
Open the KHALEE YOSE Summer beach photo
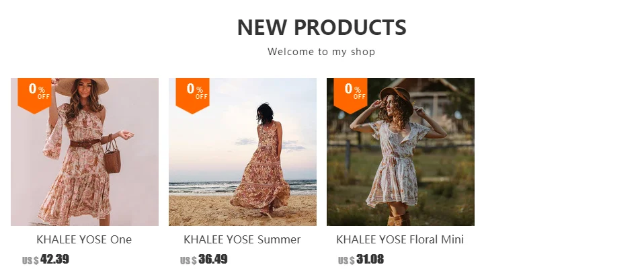(x=243, y=152)
